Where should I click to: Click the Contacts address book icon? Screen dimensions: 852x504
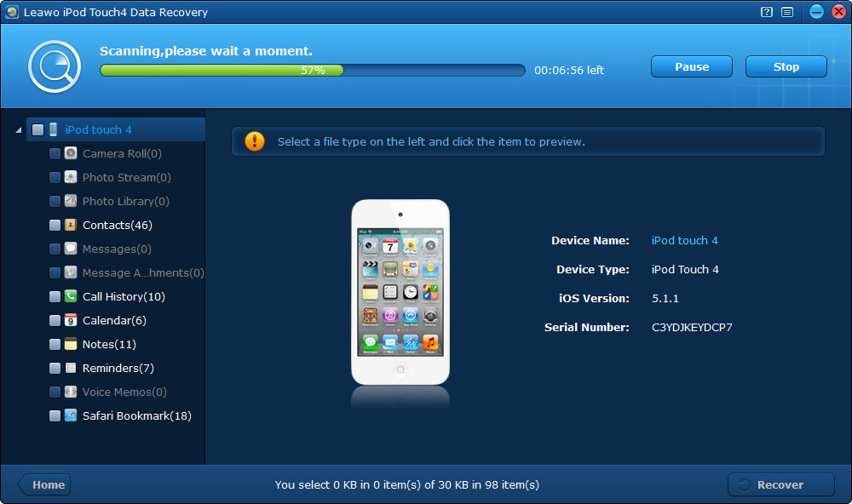pyautogui.click(x=71, y=225)
